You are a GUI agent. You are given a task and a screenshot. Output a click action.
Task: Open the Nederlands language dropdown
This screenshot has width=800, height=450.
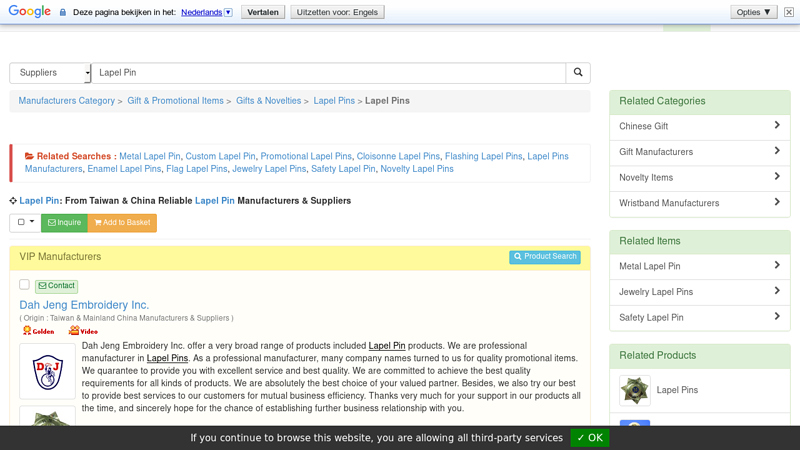[x=207, y=12]
